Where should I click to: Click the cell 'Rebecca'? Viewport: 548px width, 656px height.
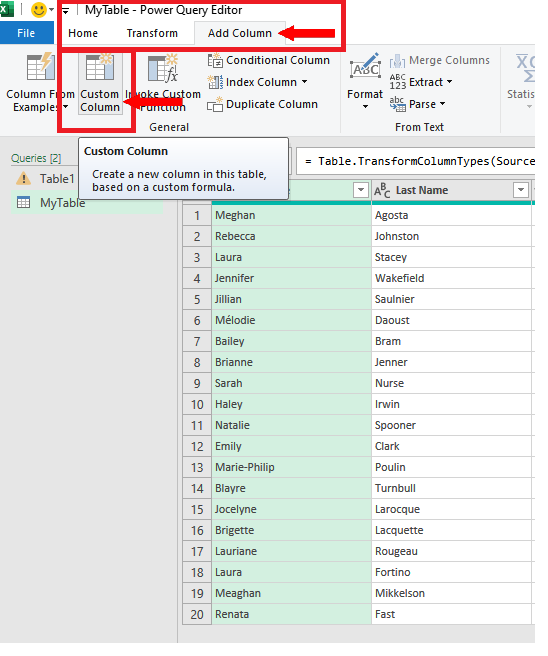point(292,236)
